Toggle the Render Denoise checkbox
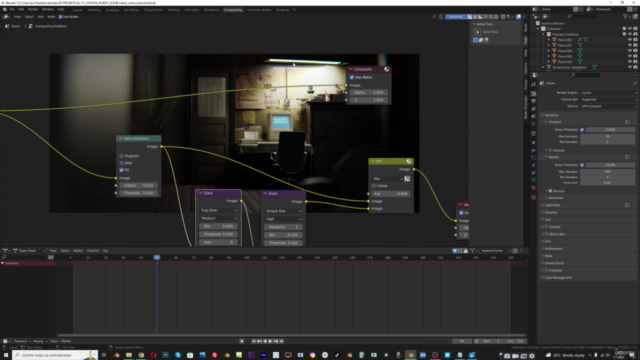This screenshot has height=360, width=640. [x=550, y=191]
